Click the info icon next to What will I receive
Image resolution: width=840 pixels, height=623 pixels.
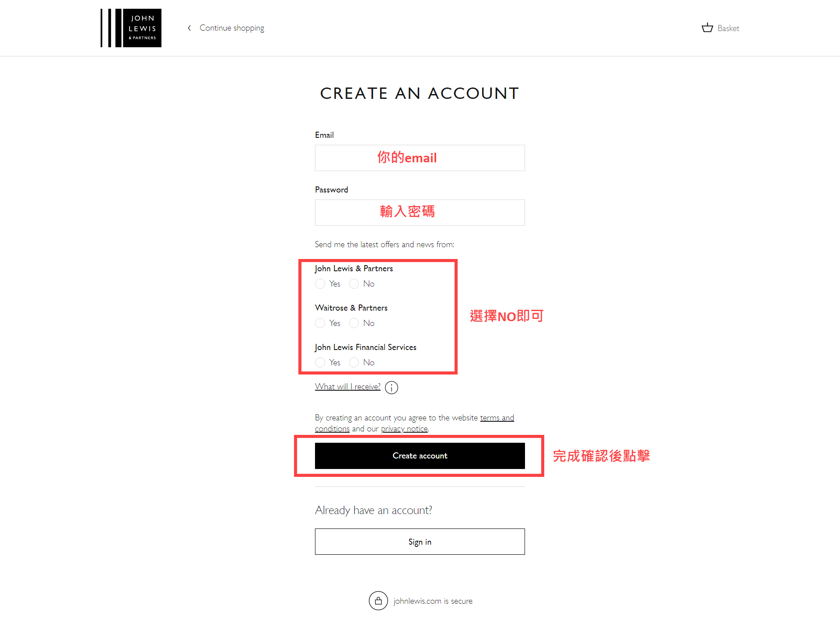pos(392,388)
